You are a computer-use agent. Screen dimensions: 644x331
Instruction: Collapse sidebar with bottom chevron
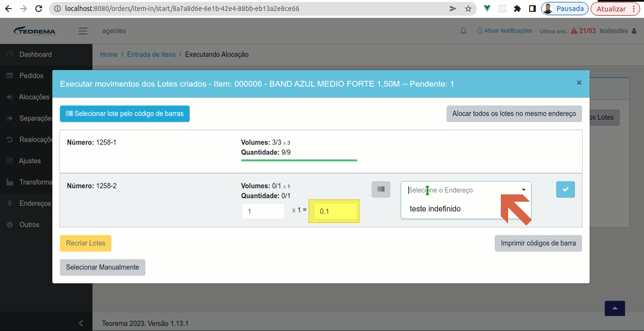81,323
